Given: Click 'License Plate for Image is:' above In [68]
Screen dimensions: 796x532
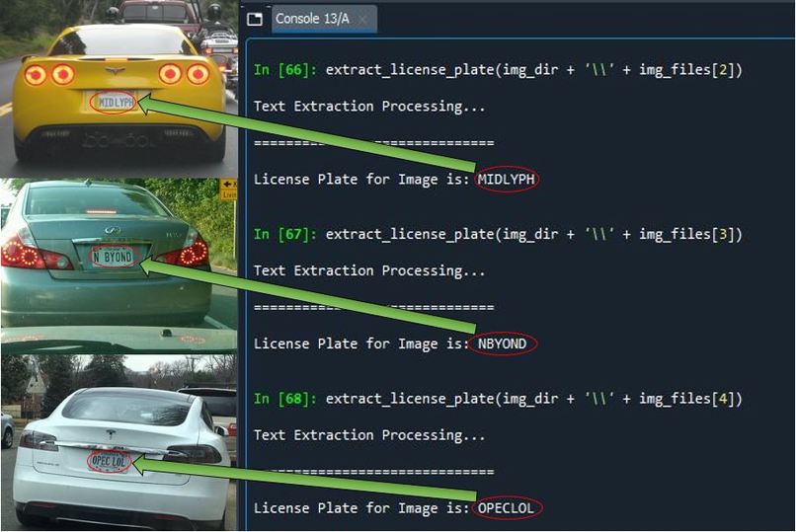Looking at the screenshot, I should coord(361,343).
